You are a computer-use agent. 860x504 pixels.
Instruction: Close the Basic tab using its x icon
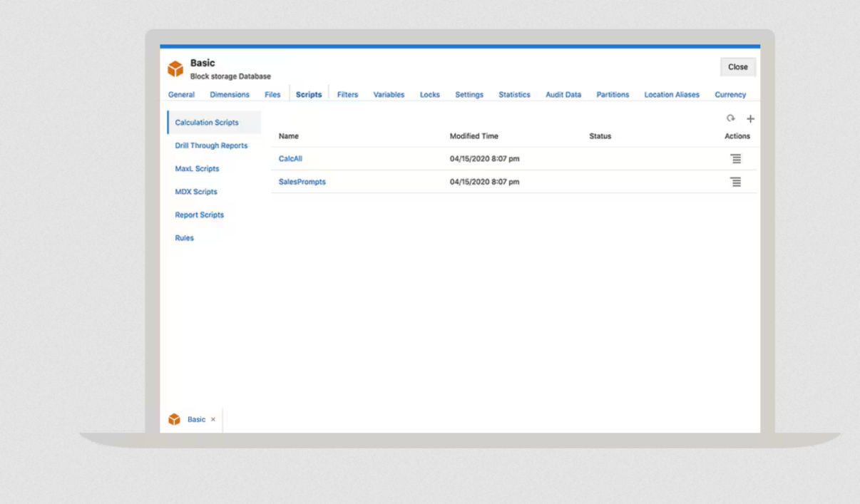pyautogui.click(x=212, y=419)
